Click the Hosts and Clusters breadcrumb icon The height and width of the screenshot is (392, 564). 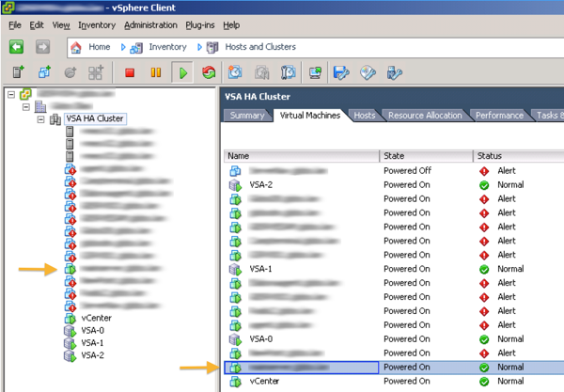tap(212, 47)
